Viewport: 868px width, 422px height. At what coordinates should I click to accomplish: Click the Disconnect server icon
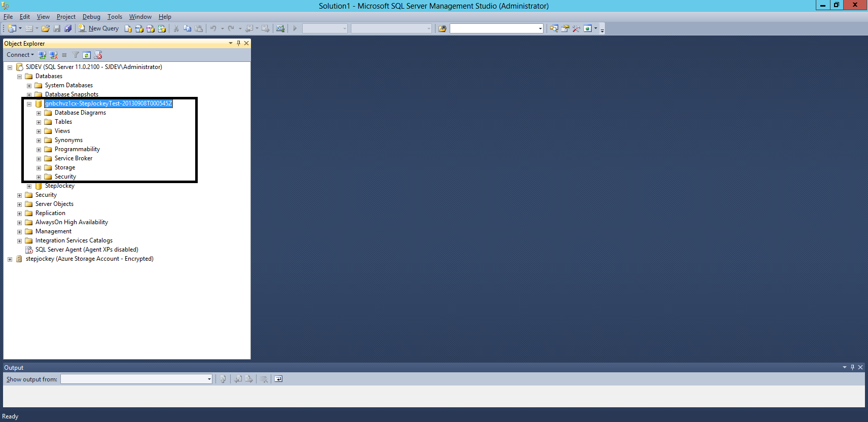pos(53,55)
